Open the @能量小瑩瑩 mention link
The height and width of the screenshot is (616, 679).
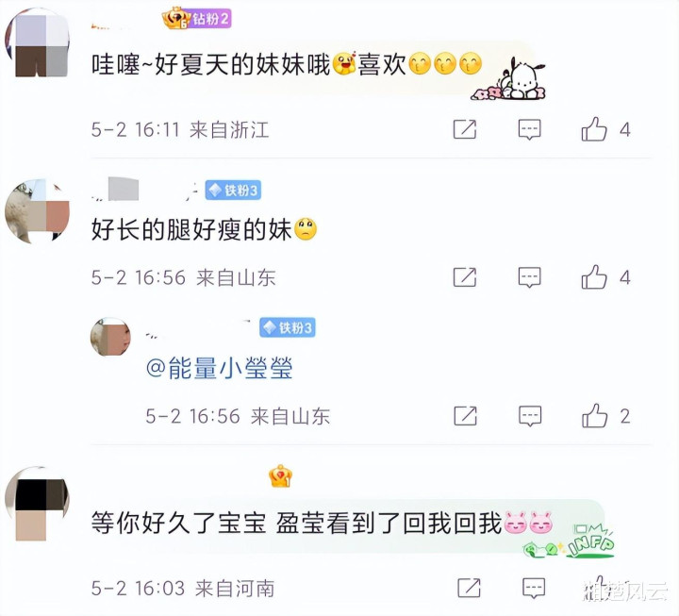coord(220,368)
